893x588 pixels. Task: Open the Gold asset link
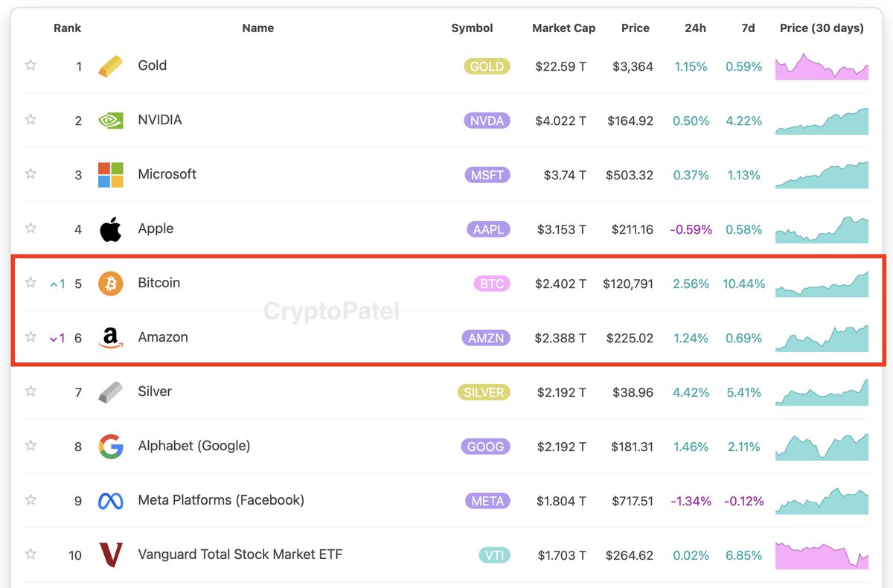point(153,65)
